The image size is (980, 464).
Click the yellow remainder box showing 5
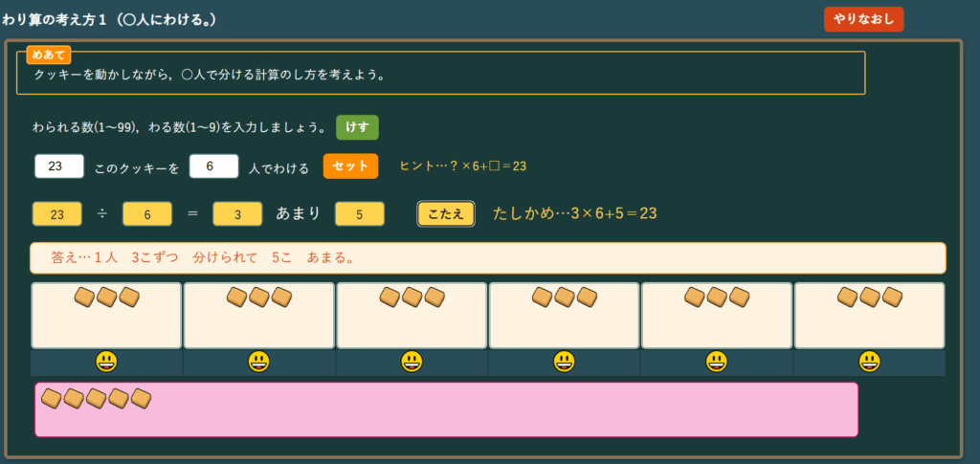(359, 214)
